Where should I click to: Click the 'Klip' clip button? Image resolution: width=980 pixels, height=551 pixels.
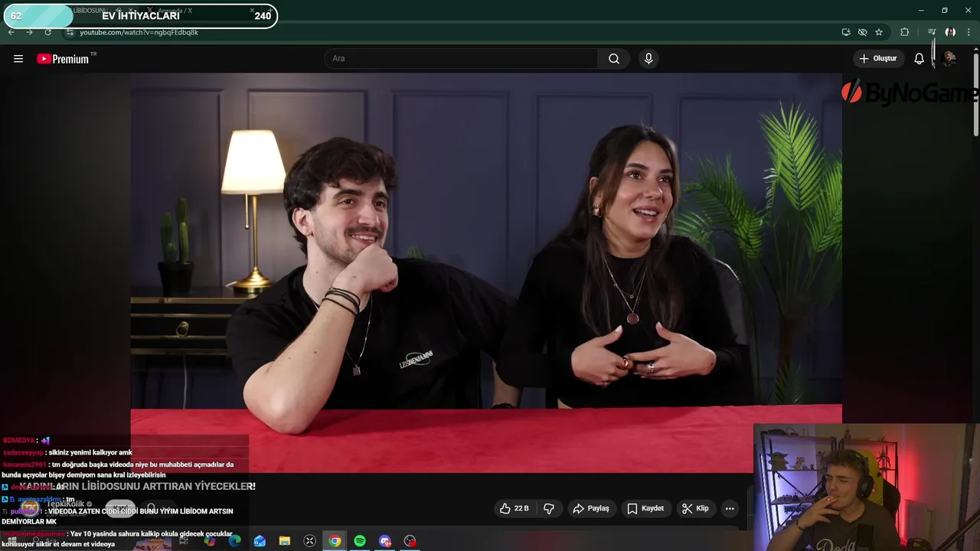click(x=695, y=508)
